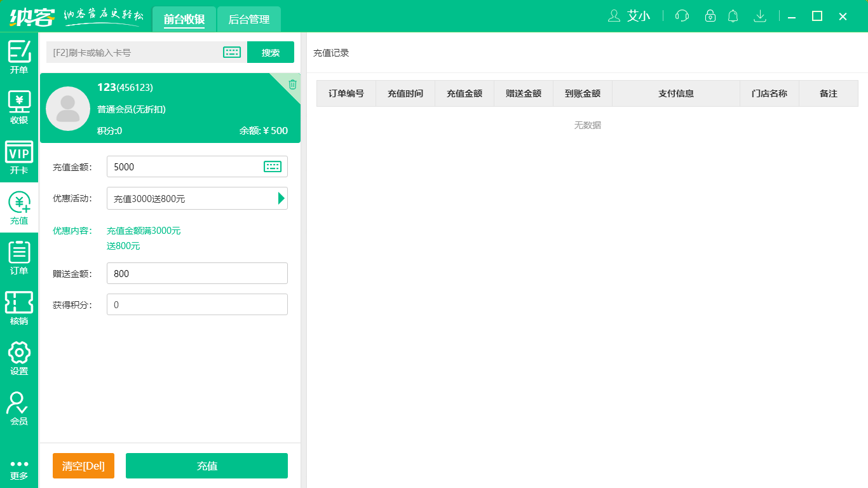Delete member 123 via trash icon
Screen dimensions: 868x488
(291, 85)
